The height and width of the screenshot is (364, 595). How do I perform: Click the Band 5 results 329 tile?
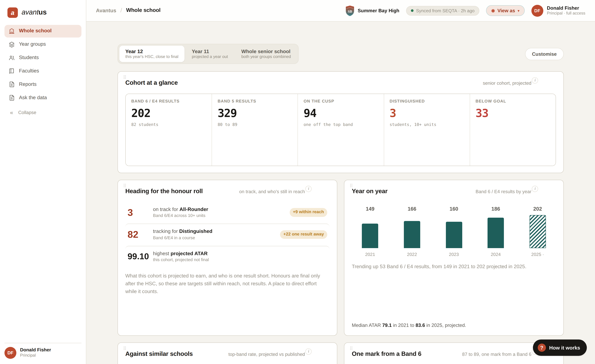point(255,130)
